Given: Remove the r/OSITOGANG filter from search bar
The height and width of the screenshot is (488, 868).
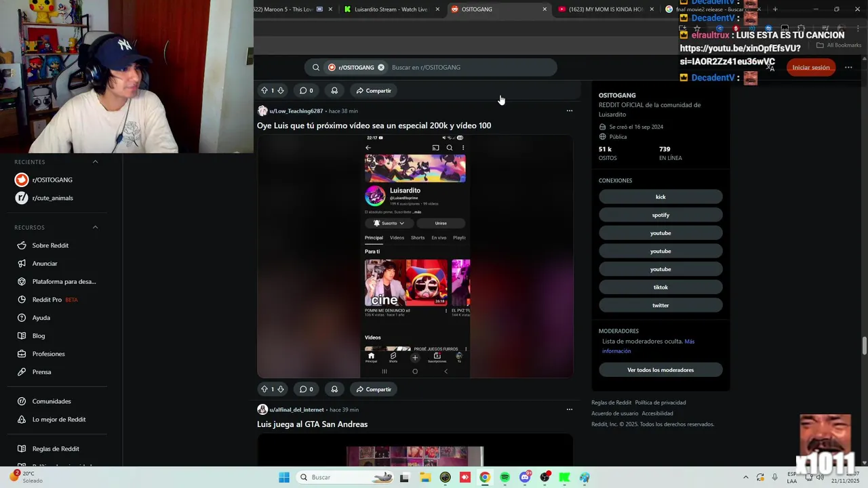Looking at the screenshot, I should click(381, 67).
